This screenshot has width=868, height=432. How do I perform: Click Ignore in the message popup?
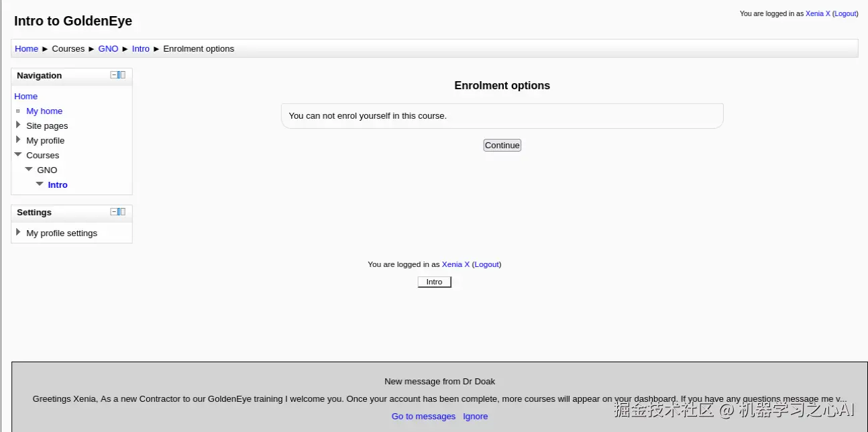tap(475, 416)
